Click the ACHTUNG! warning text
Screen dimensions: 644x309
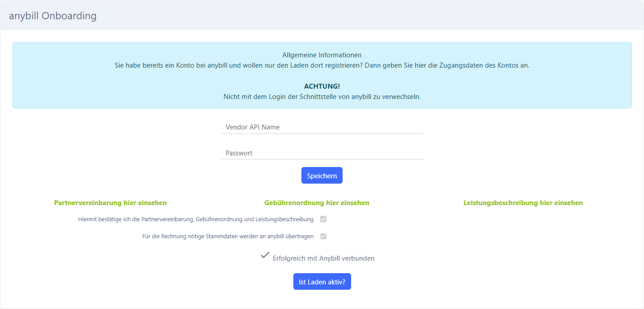click(322, 86)
